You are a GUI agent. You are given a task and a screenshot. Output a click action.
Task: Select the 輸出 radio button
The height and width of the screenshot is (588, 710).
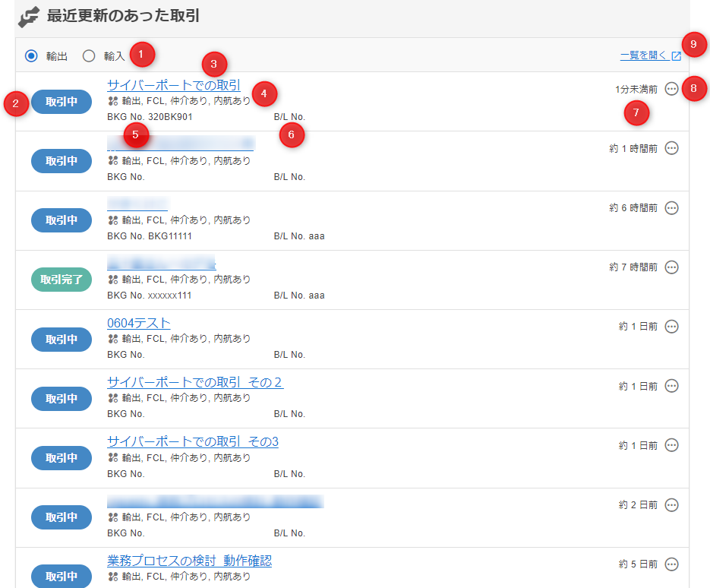point(31,55)
